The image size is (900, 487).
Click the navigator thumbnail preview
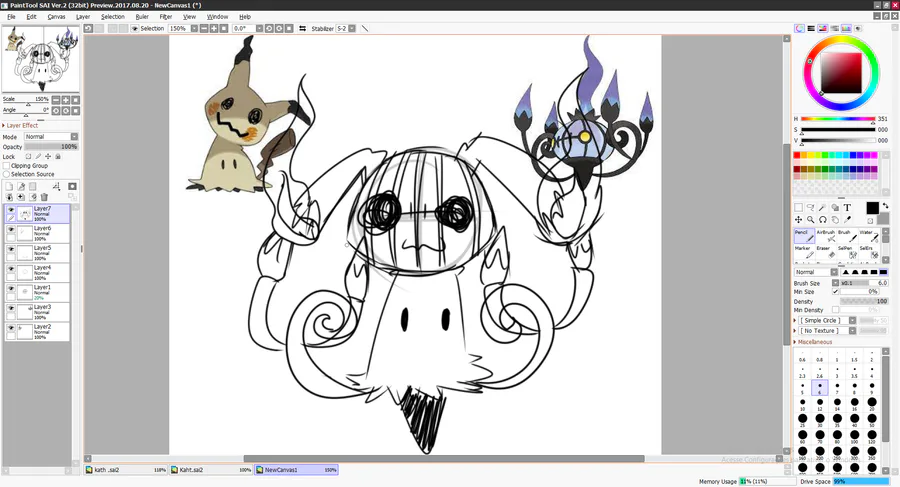coord(41,59)
